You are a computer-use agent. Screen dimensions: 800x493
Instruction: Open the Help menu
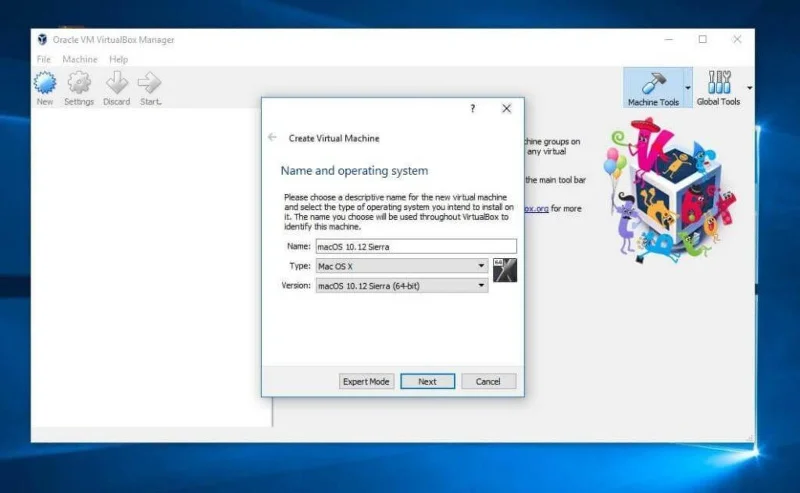[118, 59]
